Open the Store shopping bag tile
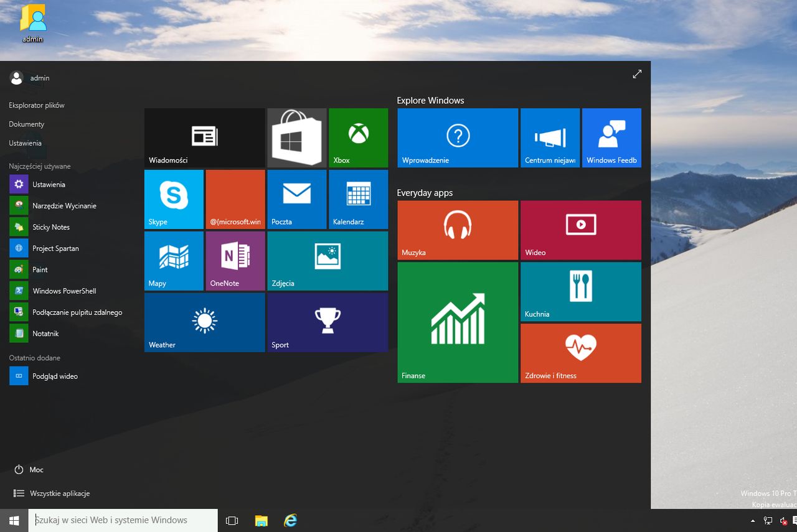 point(297,138)
